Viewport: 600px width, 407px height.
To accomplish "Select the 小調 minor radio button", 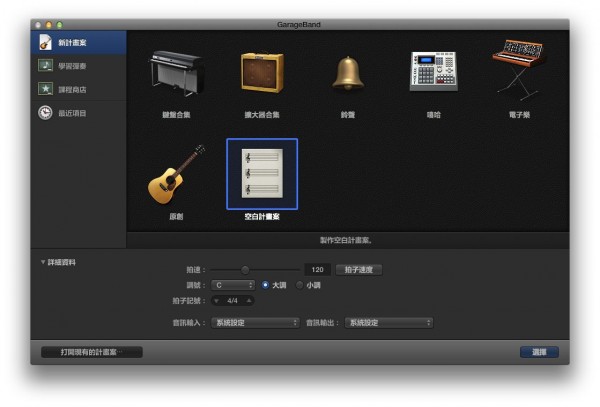I will point(299,285).
